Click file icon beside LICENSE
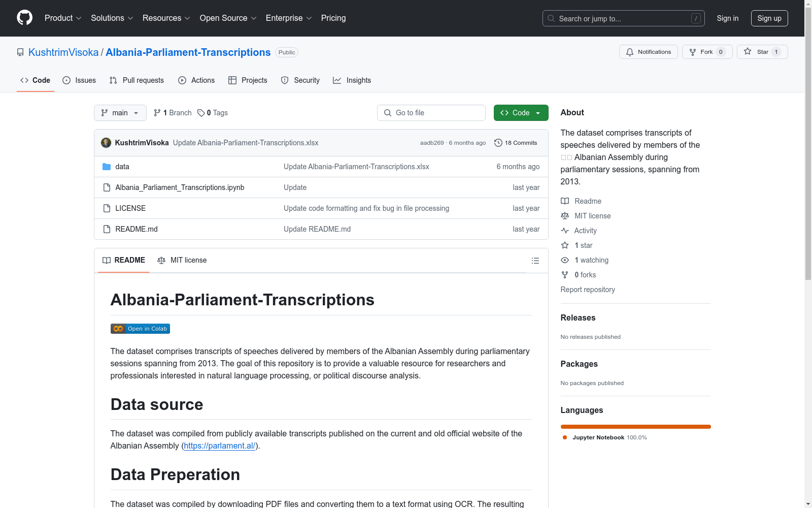Image resolution: width=812 pixels, height=508 pixels. 107,208
